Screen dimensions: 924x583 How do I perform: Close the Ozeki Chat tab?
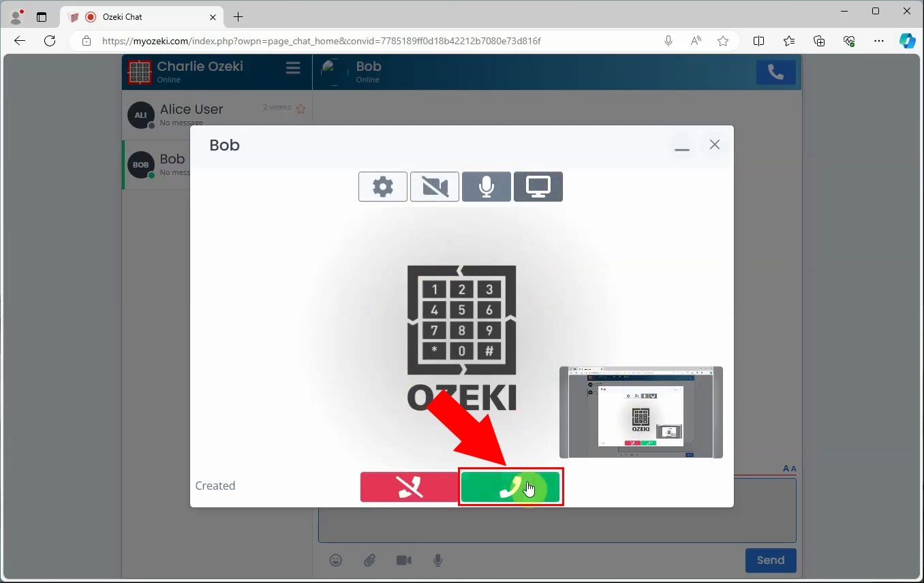[x=213, y=17]
